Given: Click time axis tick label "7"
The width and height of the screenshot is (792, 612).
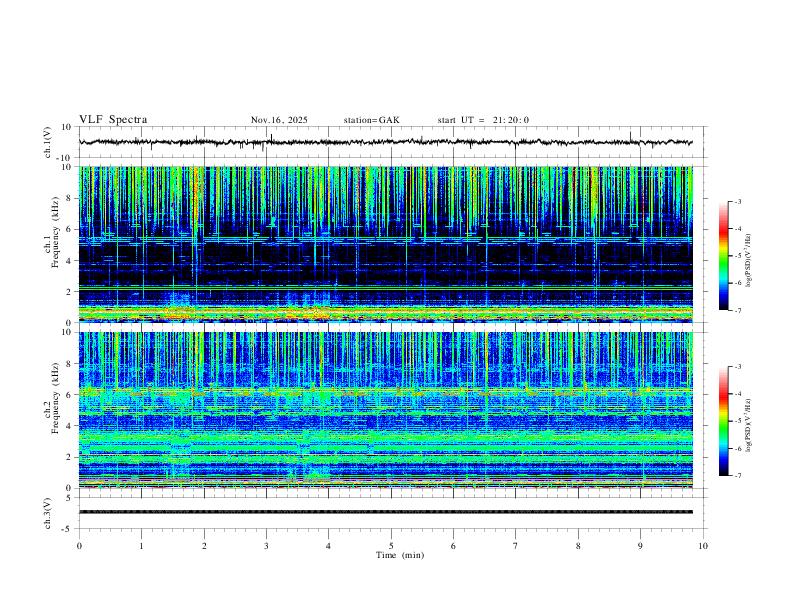Looking at the screenshot, I should (516, 546).
